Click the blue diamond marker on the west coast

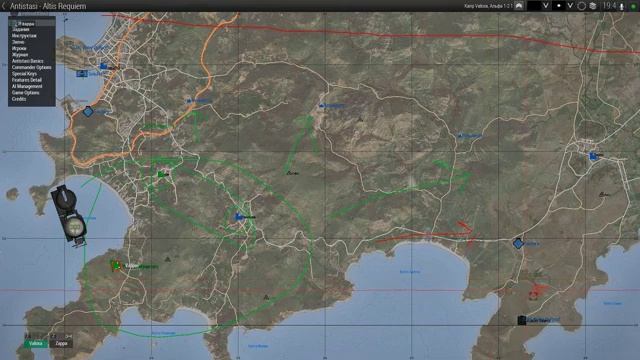pyautogui.click(x=88, y=111)
